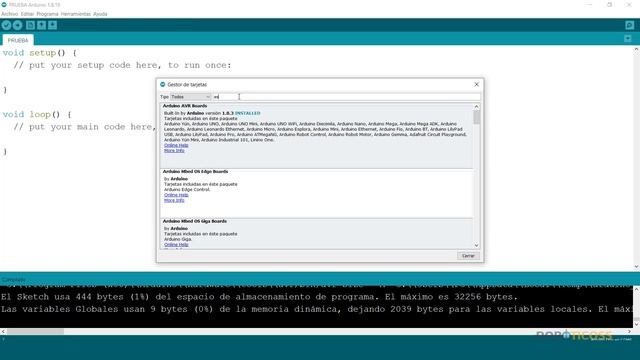The image size is (640, 360).
Task: Close the Gestor de tarjetas dialog
Action: [x=476, y=84]
